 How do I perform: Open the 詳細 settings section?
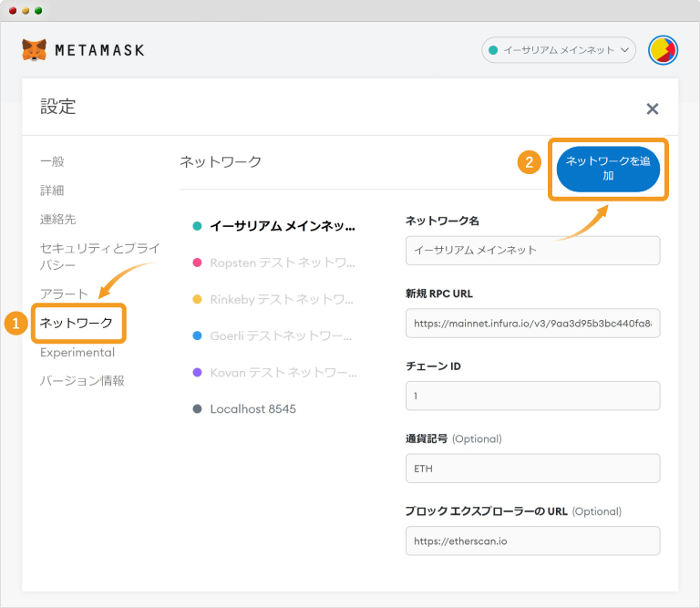click(x=52, y=191)
